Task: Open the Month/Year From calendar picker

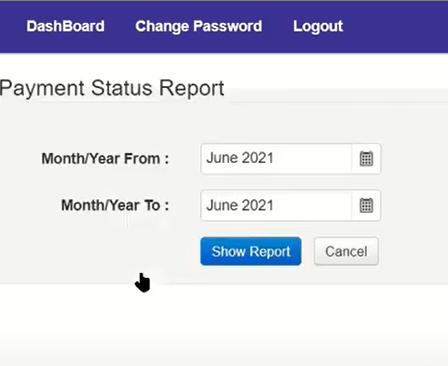Action: tap(366, 159)
